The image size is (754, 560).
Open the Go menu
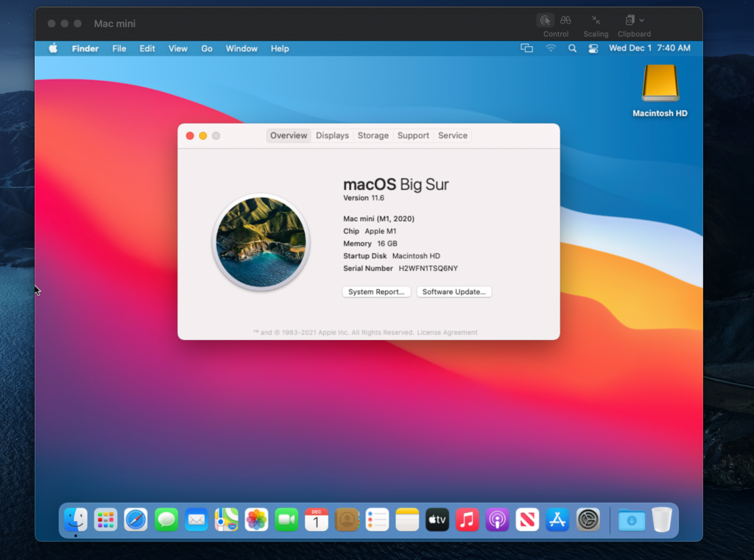click(206, 49)
